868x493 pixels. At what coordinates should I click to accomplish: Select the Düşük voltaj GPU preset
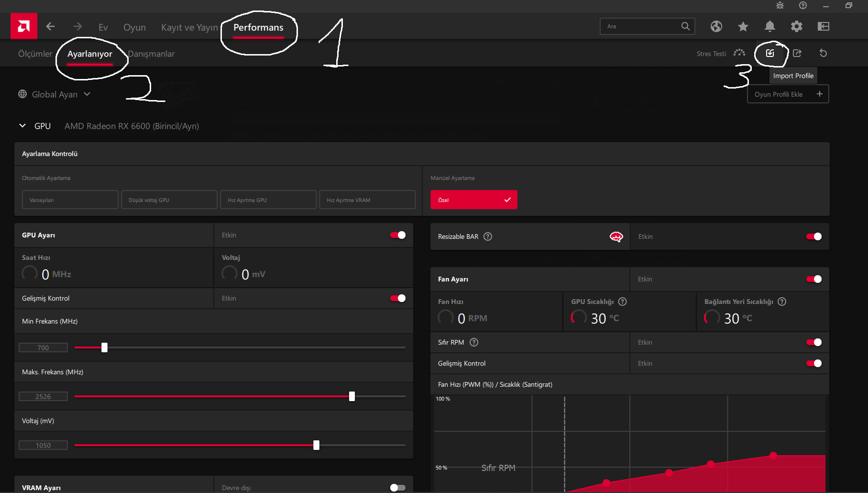[x=169, y=200]
